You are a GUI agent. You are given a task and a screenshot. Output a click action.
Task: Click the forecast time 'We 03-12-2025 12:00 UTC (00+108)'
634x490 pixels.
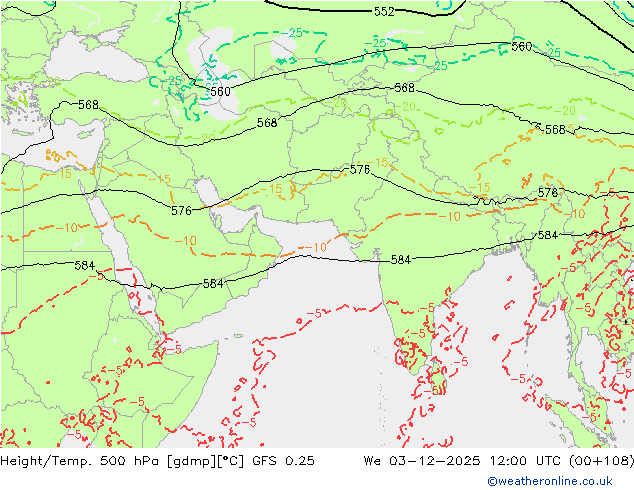(499, 461)
